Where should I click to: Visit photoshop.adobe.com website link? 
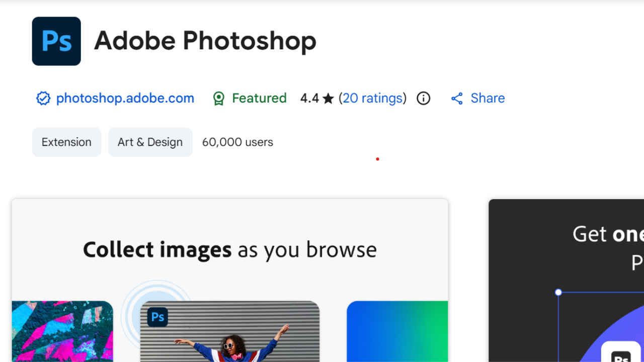click(x=125, y=98)
